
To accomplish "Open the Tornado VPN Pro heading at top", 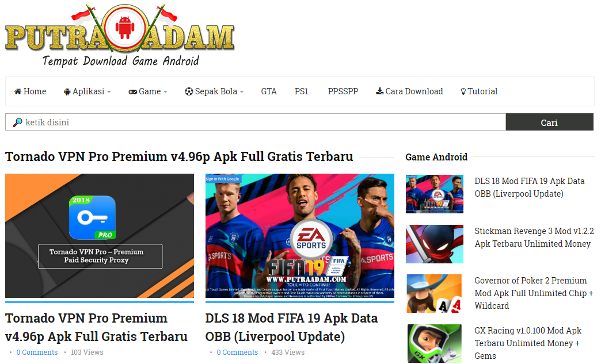I will [179, 156].
